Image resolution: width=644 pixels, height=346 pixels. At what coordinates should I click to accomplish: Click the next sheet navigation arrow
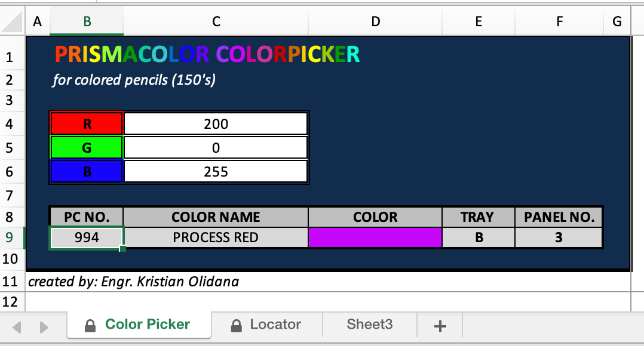click(x=44, y=327)
